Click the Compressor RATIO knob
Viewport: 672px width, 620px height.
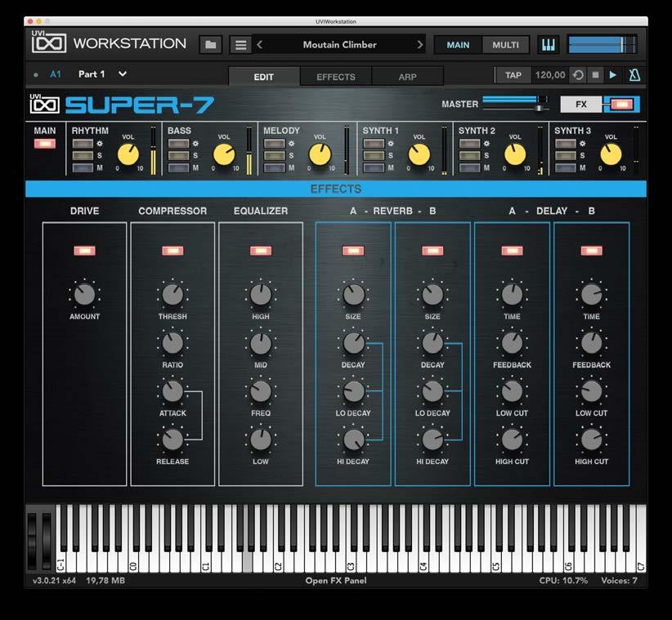[172, 343]
